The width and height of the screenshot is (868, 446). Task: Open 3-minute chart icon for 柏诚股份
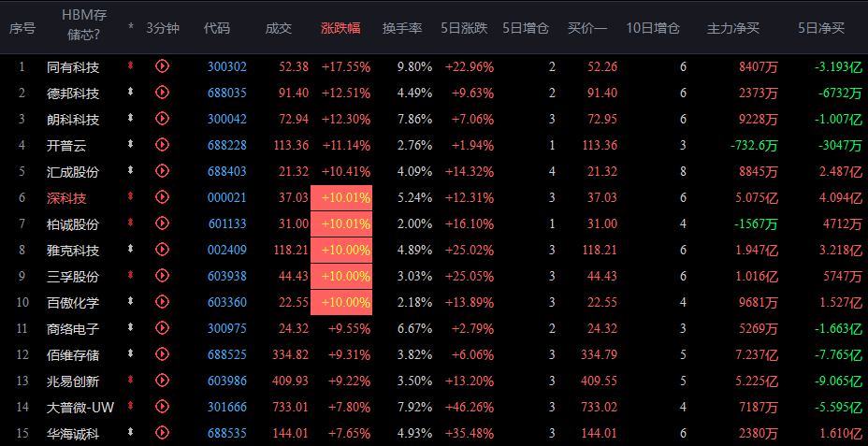(162, 223)
